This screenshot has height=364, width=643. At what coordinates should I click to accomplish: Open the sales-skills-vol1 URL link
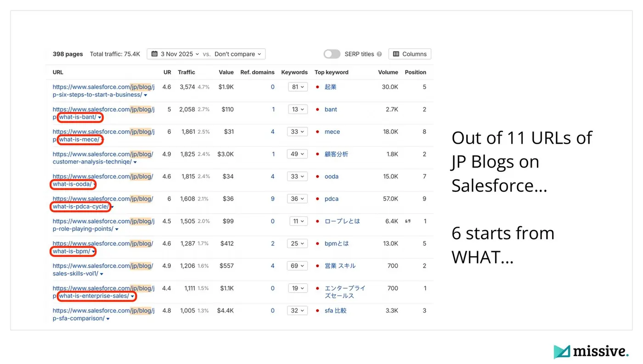coord(103,269)
